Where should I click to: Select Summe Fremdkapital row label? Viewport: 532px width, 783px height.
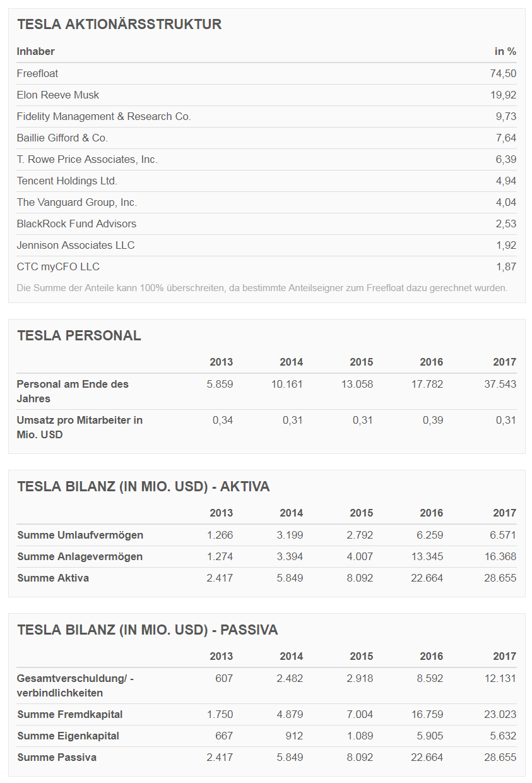coord(70,714)
